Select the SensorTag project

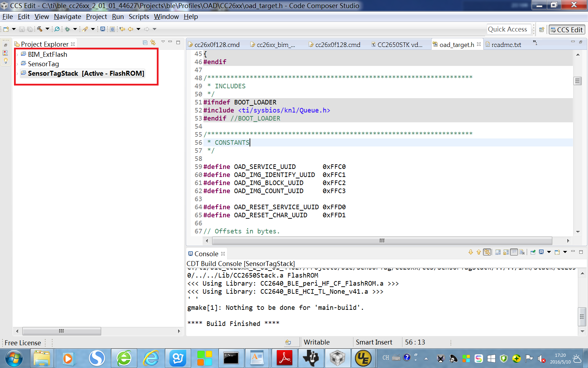(x=43, y=64)
